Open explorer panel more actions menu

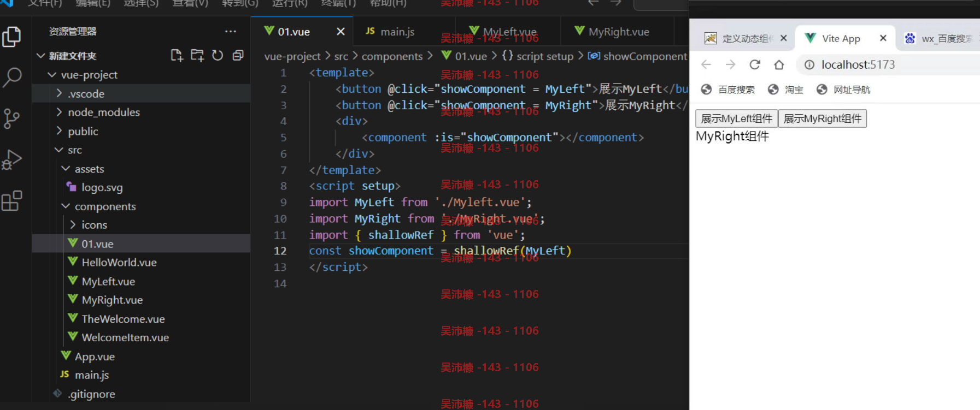[x=231, y=32]
